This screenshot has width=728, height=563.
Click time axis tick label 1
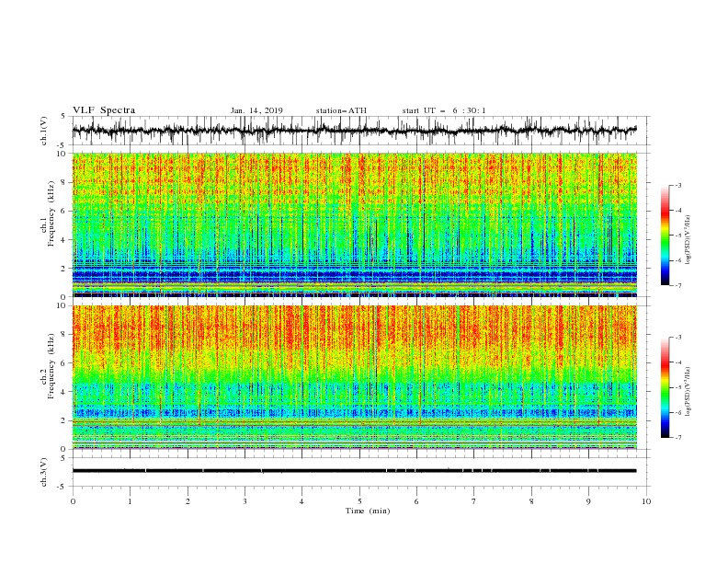tap(130, 501)
